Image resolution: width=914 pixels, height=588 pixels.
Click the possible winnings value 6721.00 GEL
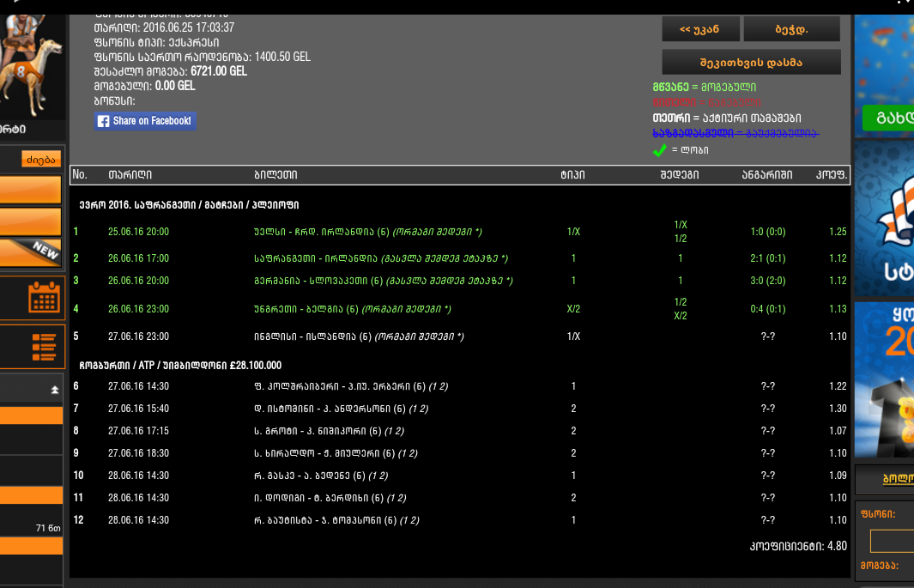[219, 71]
